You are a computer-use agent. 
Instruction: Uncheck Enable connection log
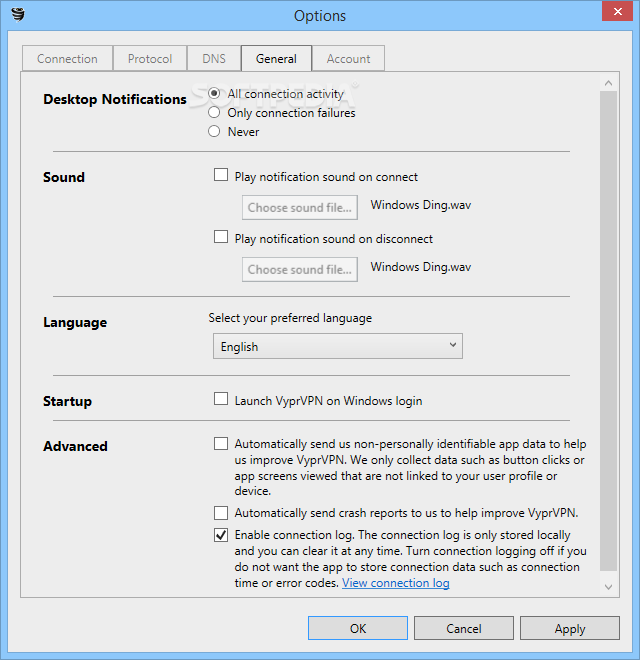click(221, 535)
